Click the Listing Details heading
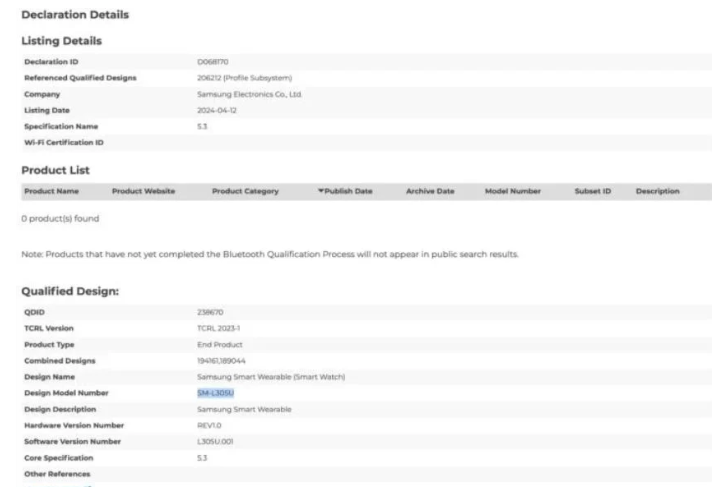This screenshot has width=723, height=487. click(61, 41)
